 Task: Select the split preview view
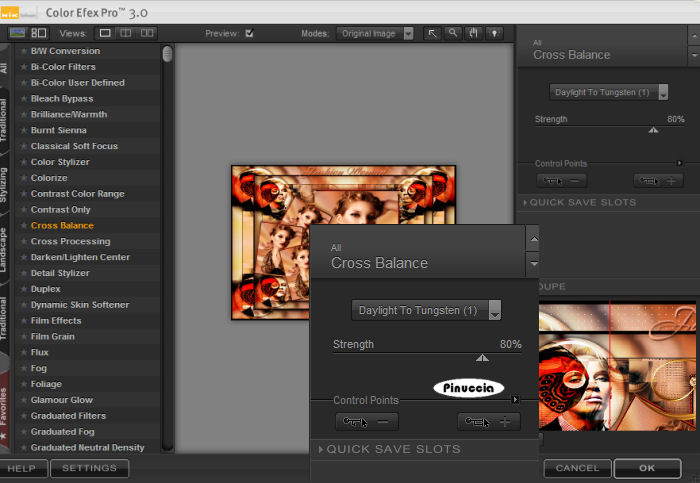(126, 33)
